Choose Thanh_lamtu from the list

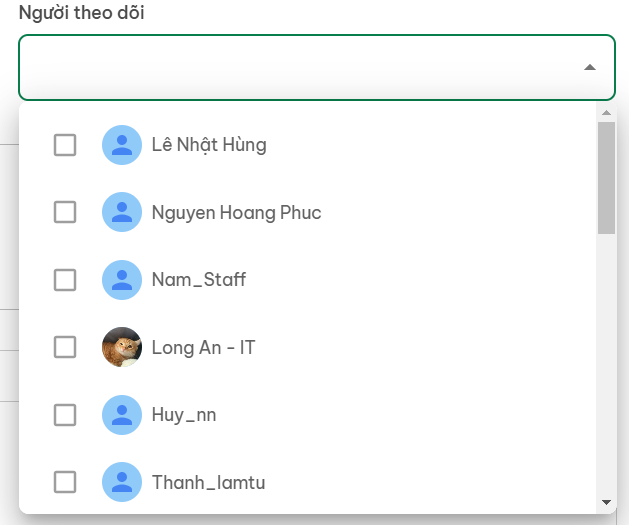point(209,482)
